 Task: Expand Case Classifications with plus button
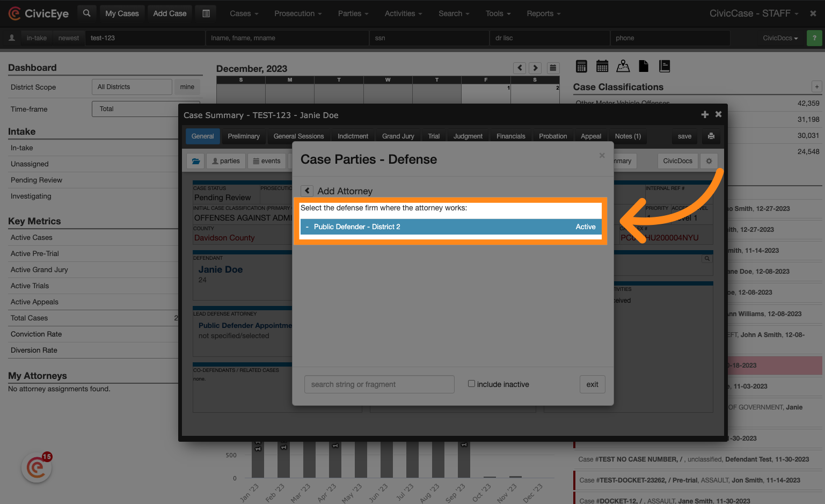click(816, 86)
